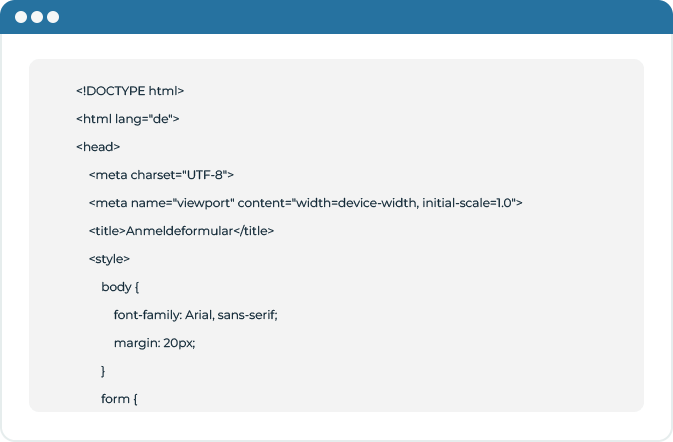Click the "form {" selector line
This screenshot has height=442, width=673.
[119, 399]
